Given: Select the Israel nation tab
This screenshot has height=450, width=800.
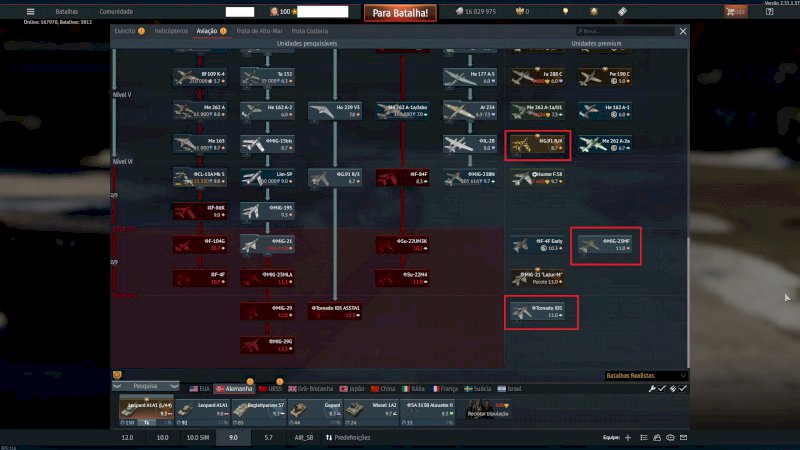Looking at the screenshot, I should (x=510, y=389).
